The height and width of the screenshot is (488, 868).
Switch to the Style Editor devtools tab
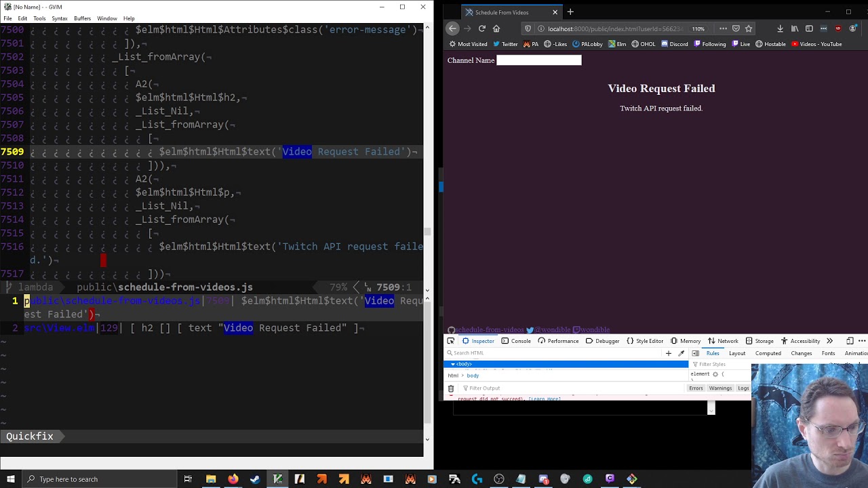pos(644,341)
